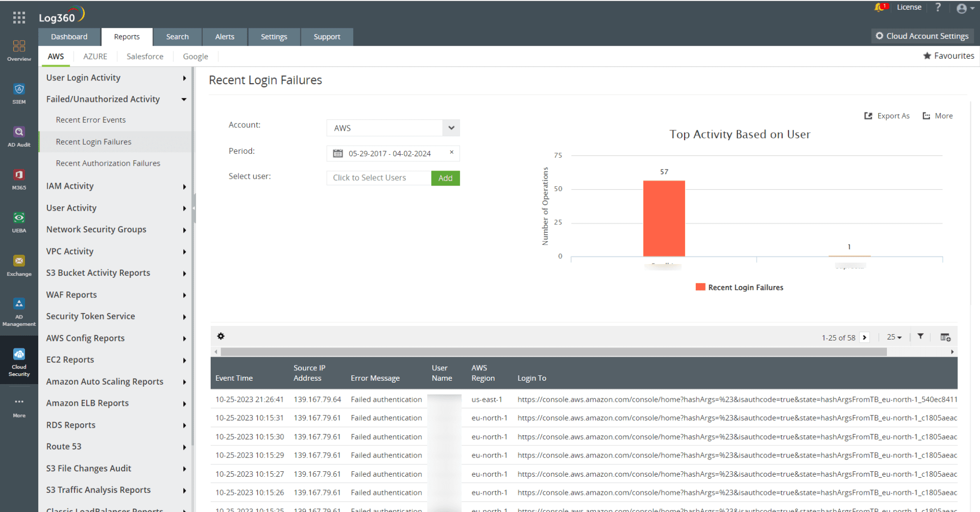The image size is (980, 512).
Task: Click the table settings gear icon
Action: pos(220,336)
